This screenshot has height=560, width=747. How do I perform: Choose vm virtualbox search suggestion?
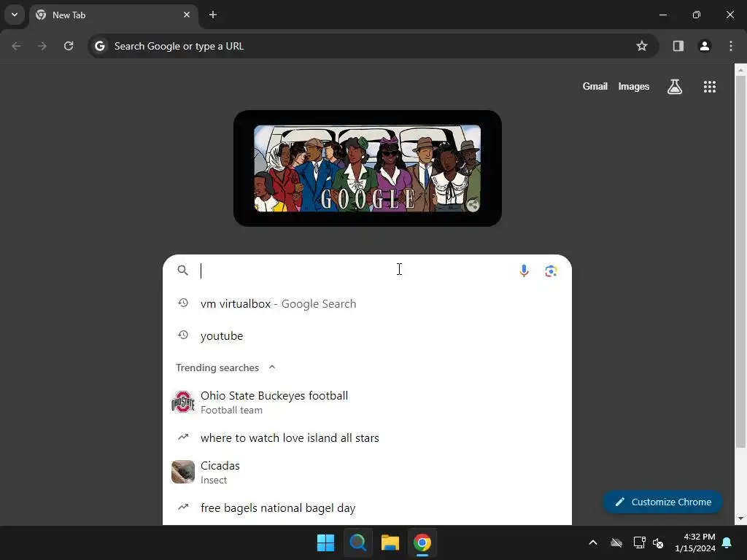pos(367,303)
